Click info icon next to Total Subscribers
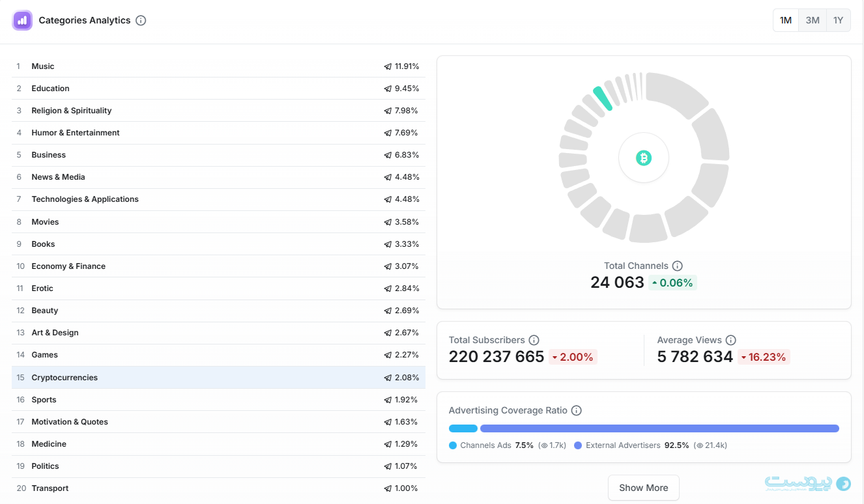864x504 pixels. point(534,340)
